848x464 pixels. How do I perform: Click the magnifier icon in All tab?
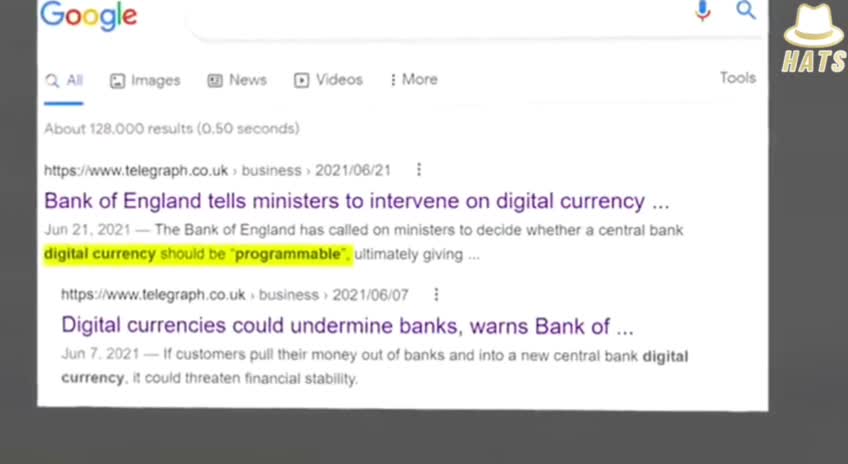(x=52, y=81)
